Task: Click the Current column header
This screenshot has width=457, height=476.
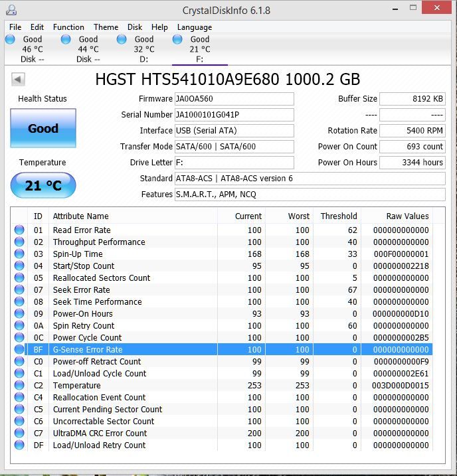Action: click(x=241, y=216)
